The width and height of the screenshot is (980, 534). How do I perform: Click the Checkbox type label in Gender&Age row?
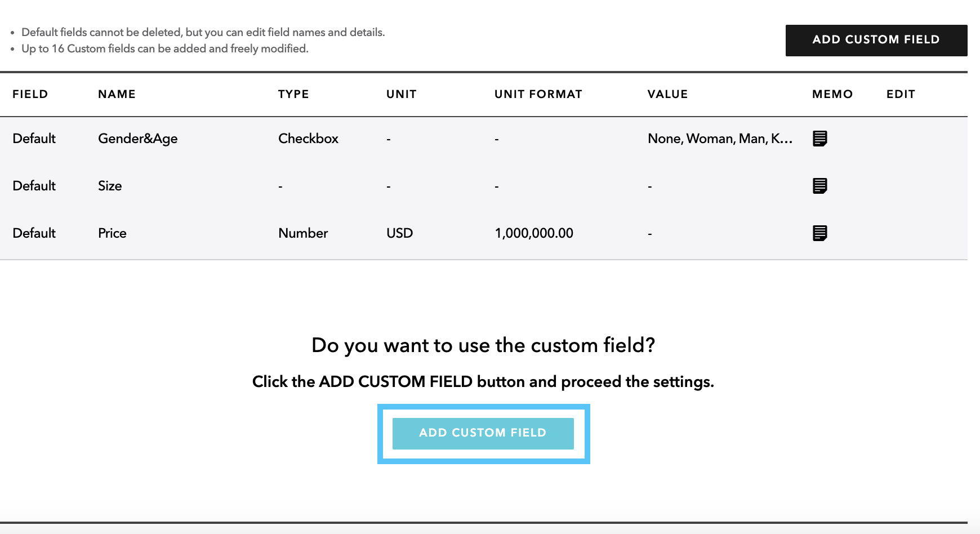(308, 139)
